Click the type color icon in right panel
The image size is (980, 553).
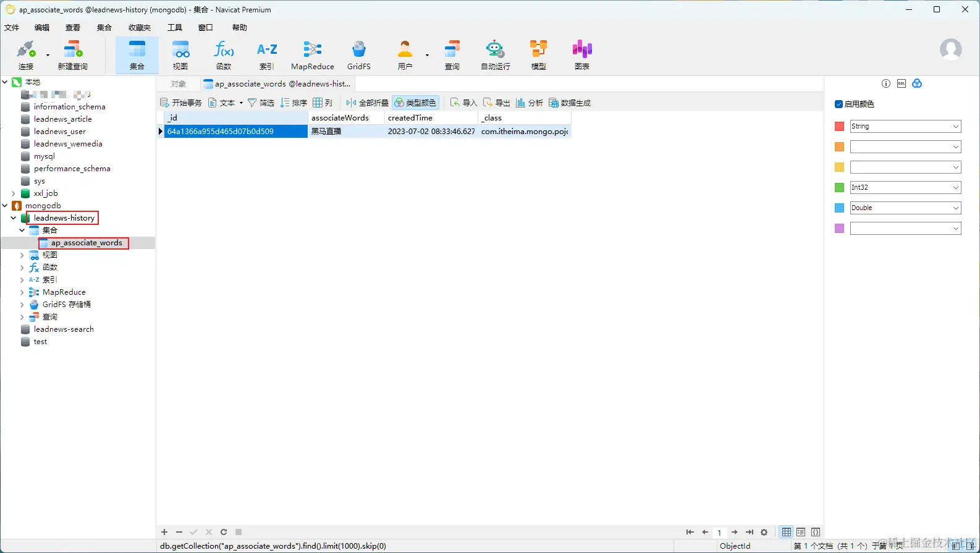(917, 83)
